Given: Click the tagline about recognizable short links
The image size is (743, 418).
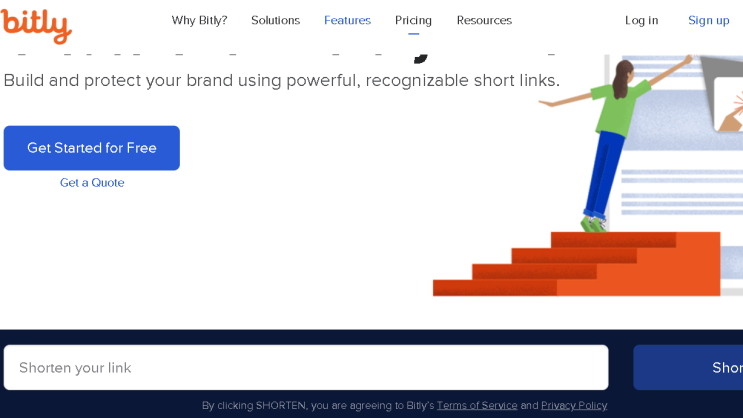Looking at the screenshot, I should (282, 80).
